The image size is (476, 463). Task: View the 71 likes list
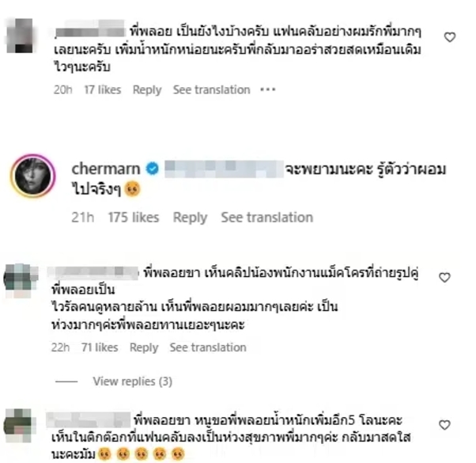pyautogui.click(x=100, y=347)
